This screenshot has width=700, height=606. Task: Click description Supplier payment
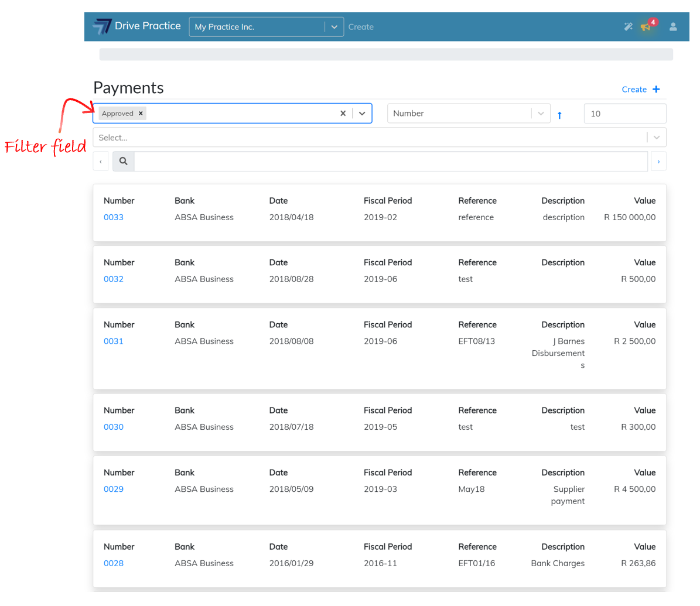coord(568,495)
